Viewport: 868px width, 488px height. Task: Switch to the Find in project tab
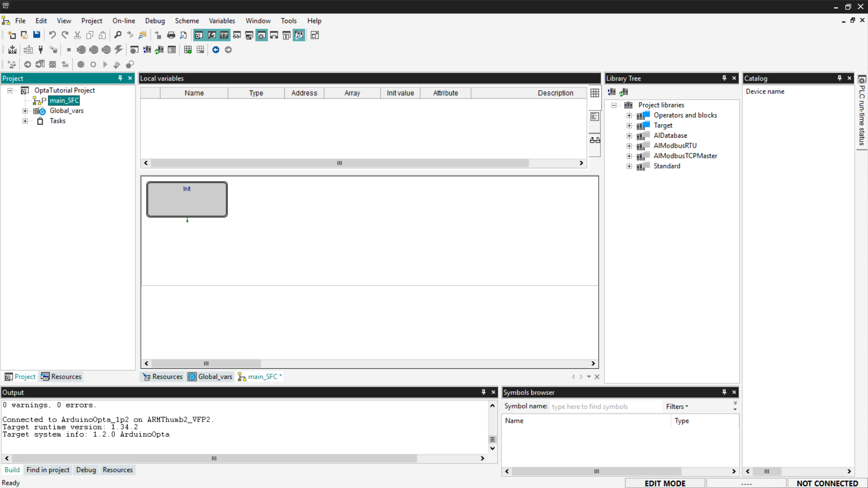[48, 469]
